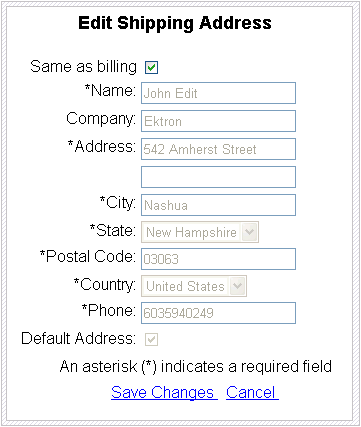Click the 542 Amherst Street address field
The width and height of the screenshot is (361, 427).
click(218, 149)
